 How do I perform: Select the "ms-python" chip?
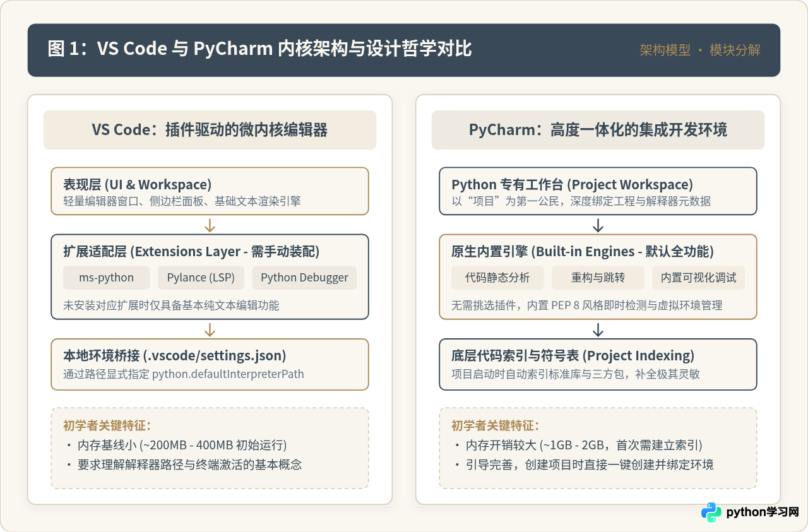pos(107,278)
